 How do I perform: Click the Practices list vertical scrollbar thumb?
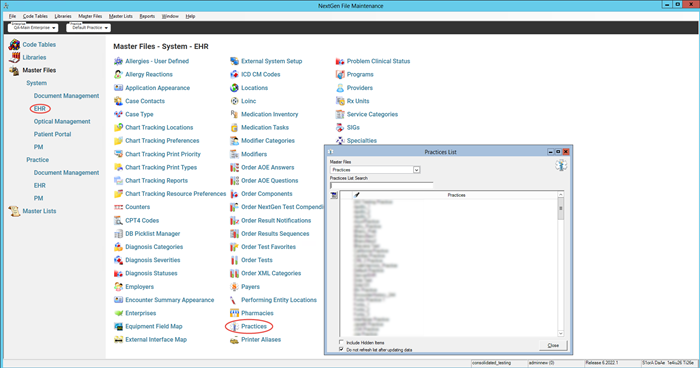click(x=561, y=209)
